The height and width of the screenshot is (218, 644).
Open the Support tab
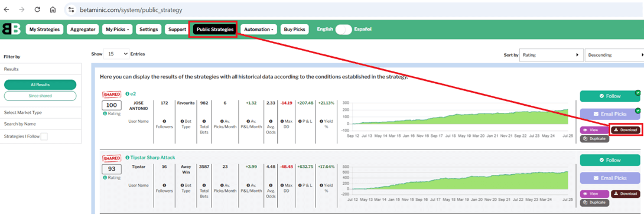tap(177, 30)
